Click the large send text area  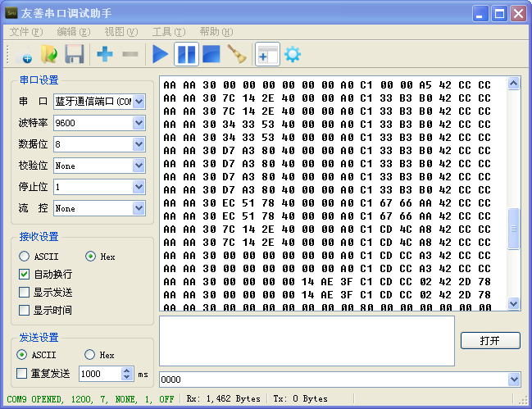307,341
